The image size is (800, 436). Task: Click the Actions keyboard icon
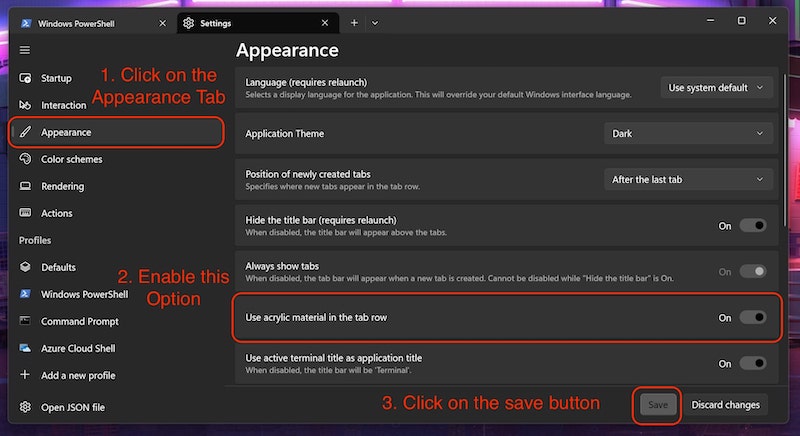(x=25, y=213)
